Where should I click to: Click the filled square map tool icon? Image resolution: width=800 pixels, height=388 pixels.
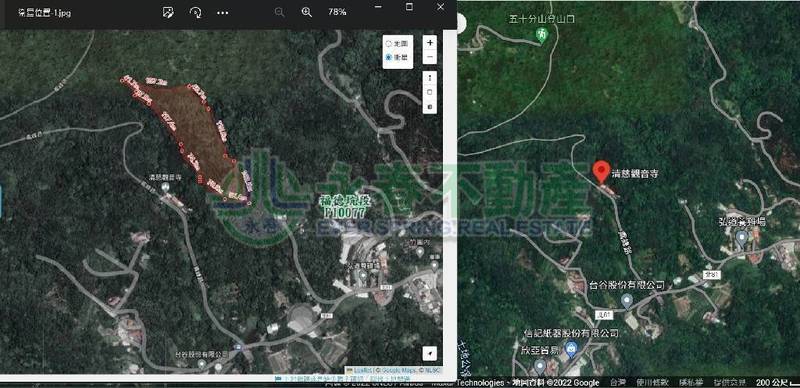tap(430, 107)
